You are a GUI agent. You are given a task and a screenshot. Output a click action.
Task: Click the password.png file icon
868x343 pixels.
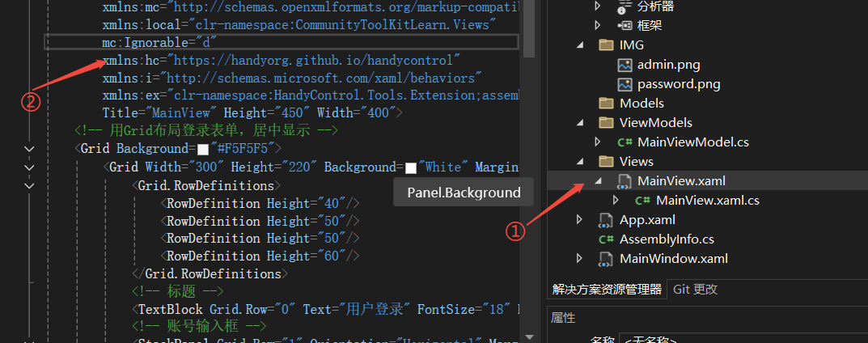click(x=625, y=84)
